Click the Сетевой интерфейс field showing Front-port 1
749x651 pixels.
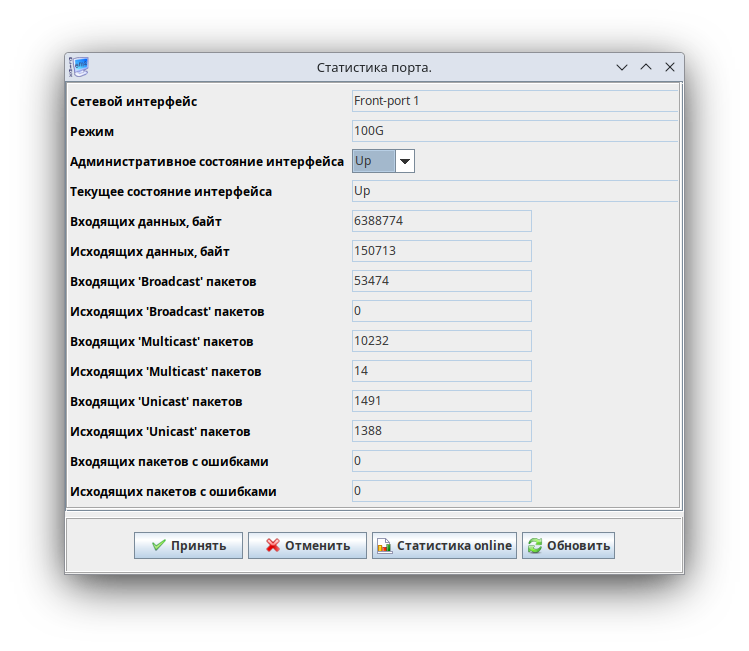tap(515, 101)
